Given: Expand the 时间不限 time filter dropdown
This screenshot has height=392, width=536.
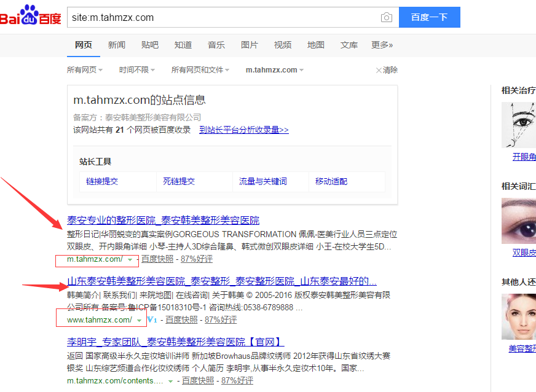Looking at the screenshot, I should pos(136,70).
